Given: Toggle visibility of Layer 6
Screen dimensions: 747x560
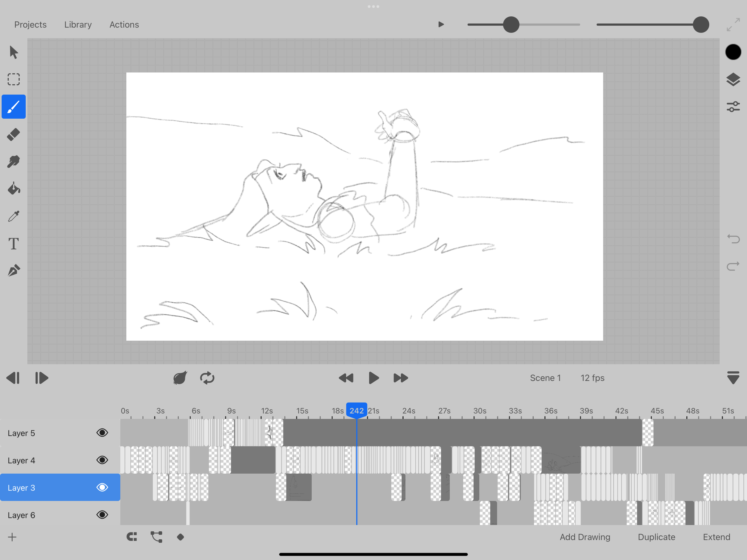Looking at the screenshot, I should [102, 515].
